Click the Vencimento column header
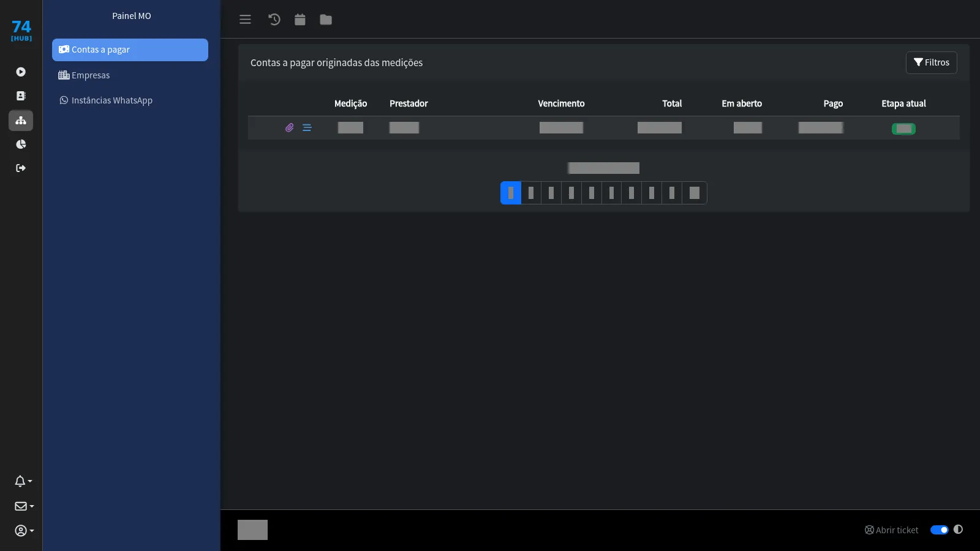980x551 pixels. coord(561,103)
